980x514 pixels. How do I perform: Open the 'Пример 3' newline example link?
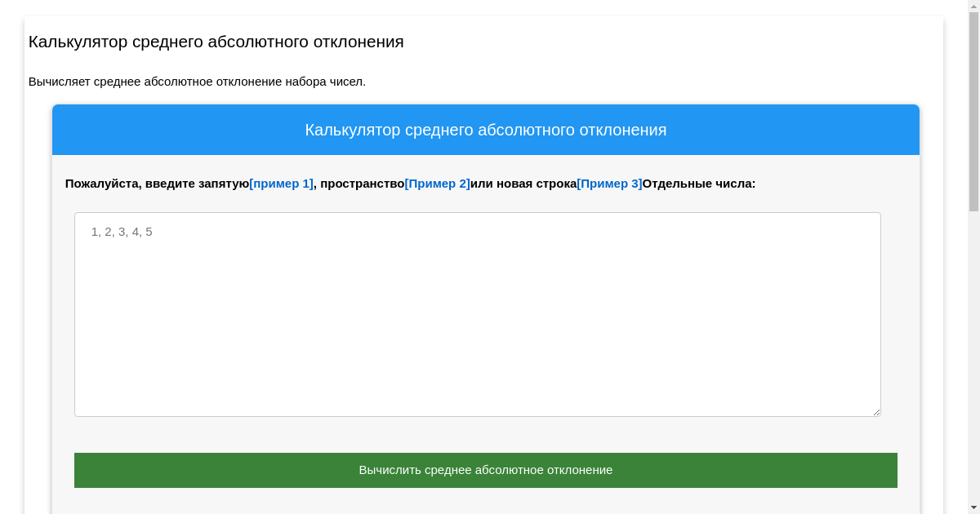[x=609, y=184]
